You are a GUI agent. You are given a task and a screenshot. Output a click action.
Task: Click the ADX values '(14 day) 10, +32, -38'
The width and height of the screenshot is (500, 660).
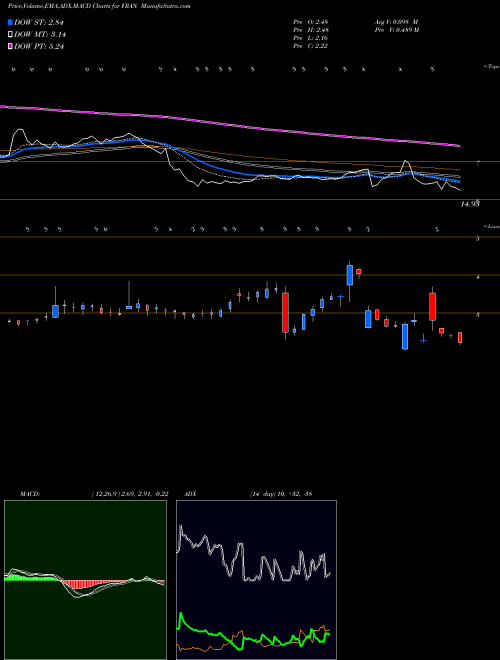pos(281,494)
